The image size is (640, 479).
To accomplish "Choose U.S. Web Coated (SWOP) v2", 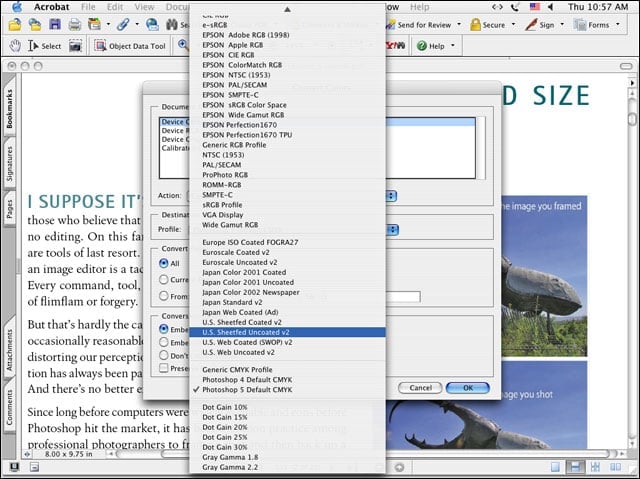I will click(287, 342).
